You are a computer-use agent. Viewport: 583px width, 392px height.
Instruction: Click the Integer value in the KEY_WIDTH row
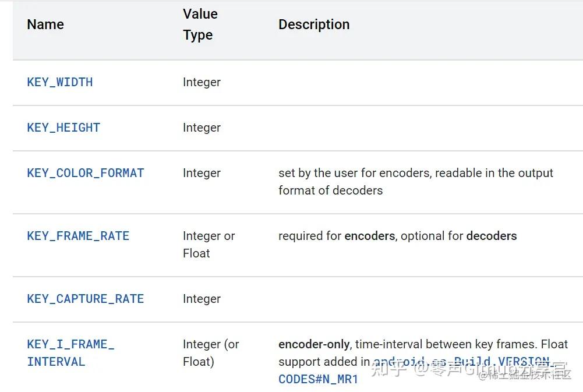click(x=202, y=82)
